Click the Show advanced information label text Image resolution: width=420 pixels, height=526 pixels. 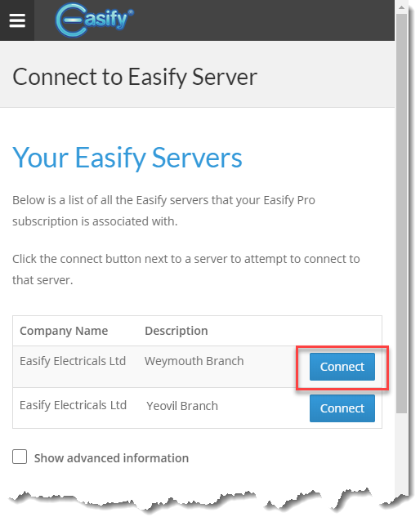[x=111, y=458]
